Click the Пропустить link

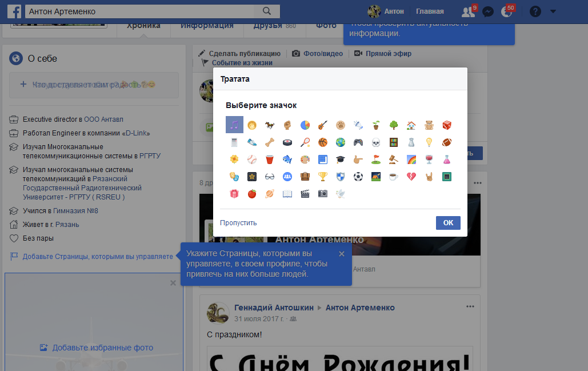[238, 223]
